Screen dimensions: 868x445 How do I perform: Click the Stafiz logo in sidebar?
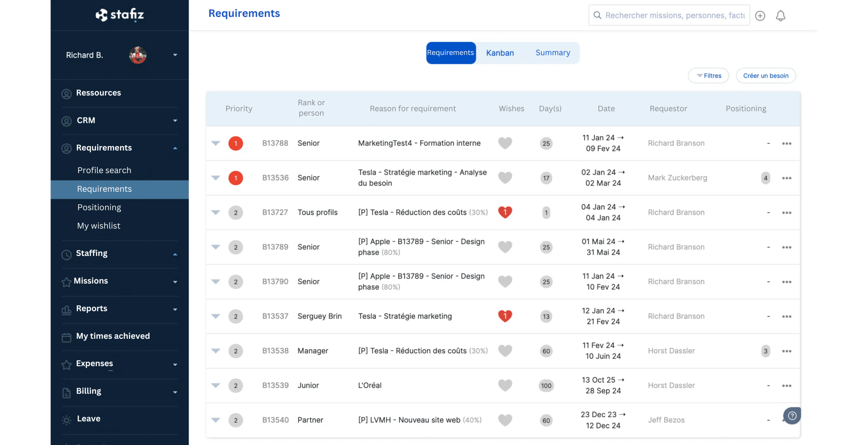(120, 15)
